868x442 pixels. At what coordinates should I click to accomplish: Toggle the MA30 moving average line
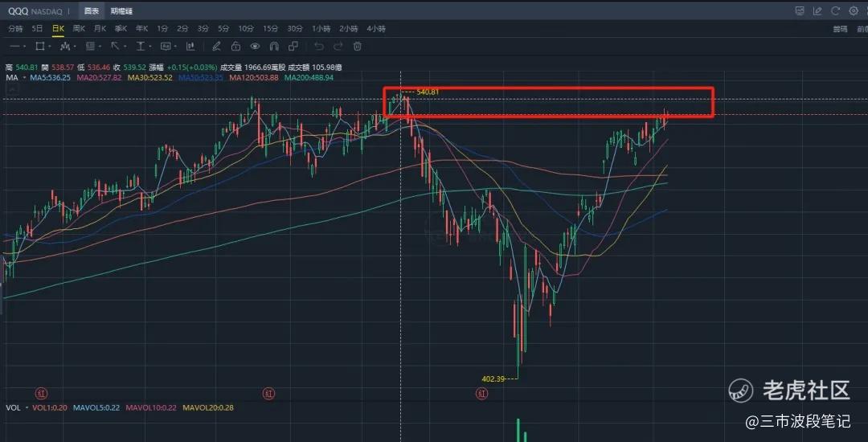coord(150,78)
